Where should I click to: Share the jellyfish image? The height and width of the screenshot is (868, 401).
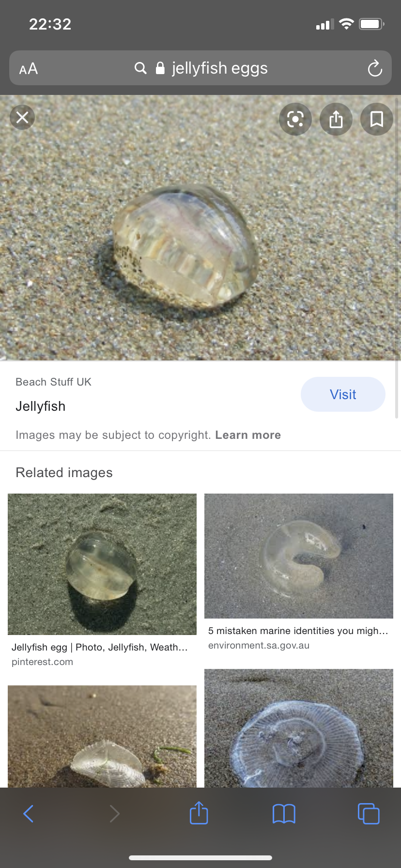pos(336,119)
